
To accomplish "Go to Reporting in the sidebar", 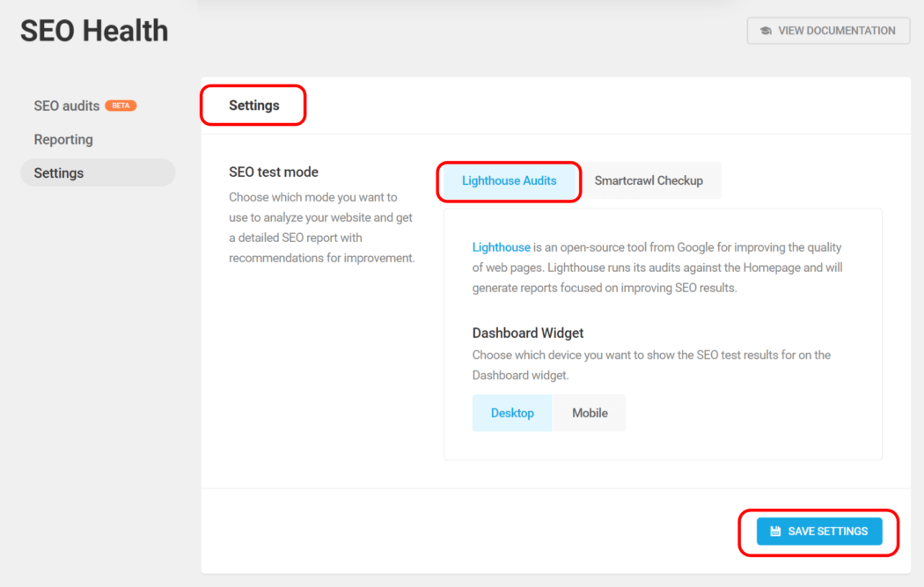I will (62, 139).
